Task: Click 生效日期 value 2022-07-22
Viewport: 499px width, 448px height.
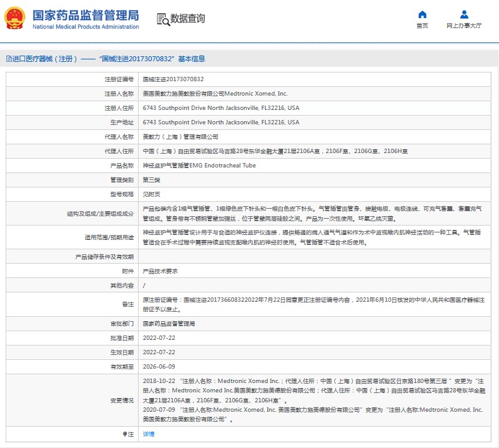Action: point(159,352)
